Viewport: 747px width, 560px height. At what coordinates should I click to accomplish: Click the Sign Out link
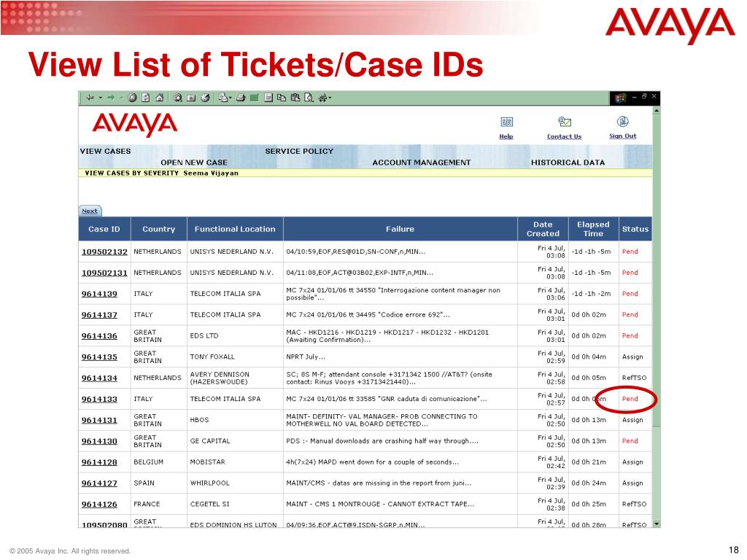(623, 136)
